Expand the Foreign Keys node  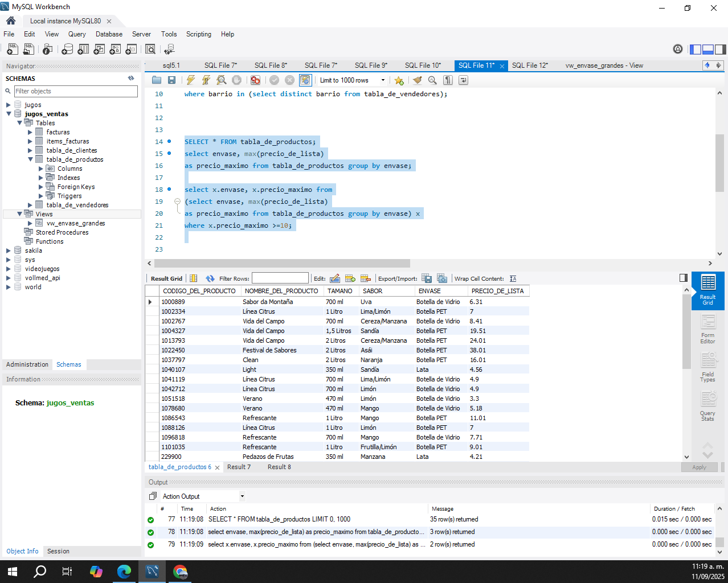tap(41, 187)
